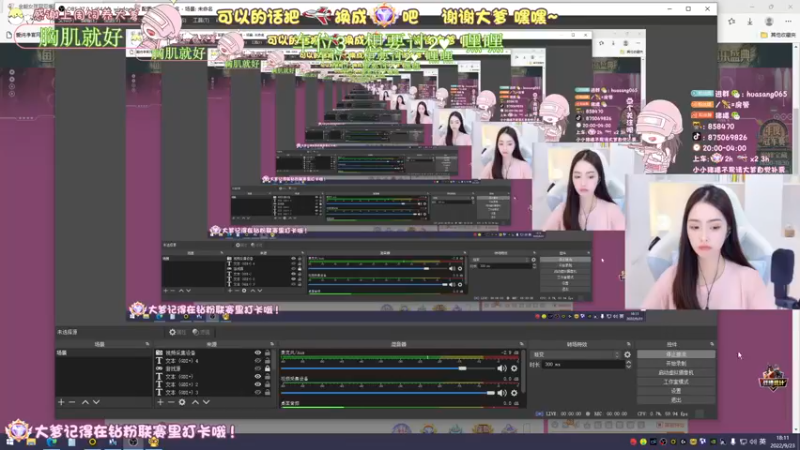800x450 pixels.
Task: Enable 工作室模式 studio mode
Action: (x=676, y=382)
